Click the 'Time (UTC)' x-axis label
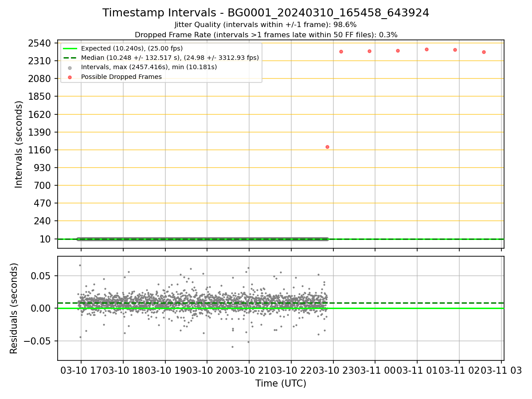The image size is (532, 399). pos(281,383)
